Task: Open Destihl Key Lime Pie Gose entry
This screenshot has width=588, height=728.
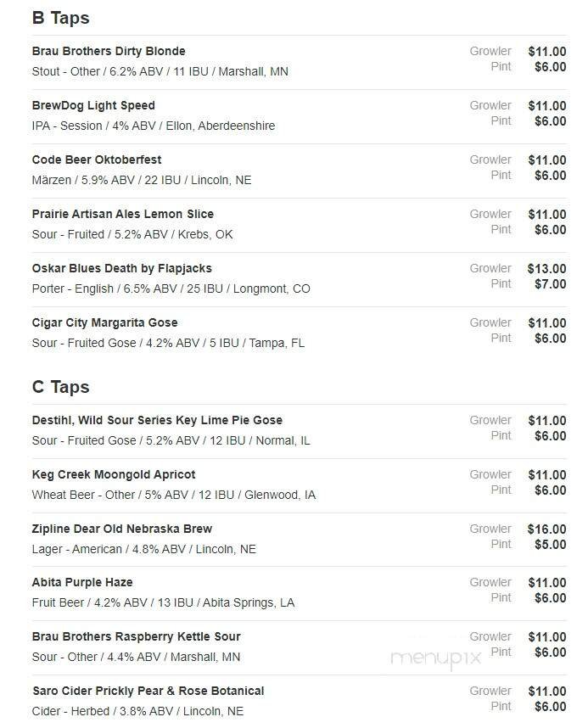Action: coord(157,421)
